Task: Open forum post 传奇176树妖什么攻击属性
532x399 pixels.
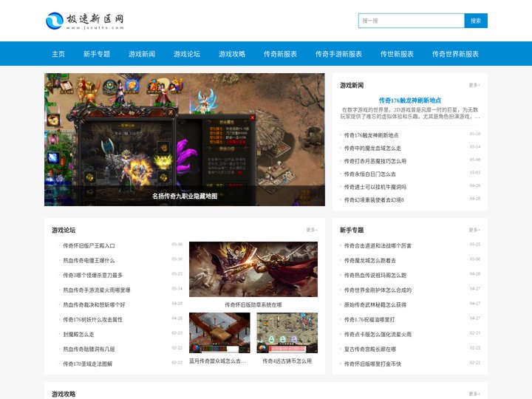Action: pyautogui.click(x=93, y=320)
